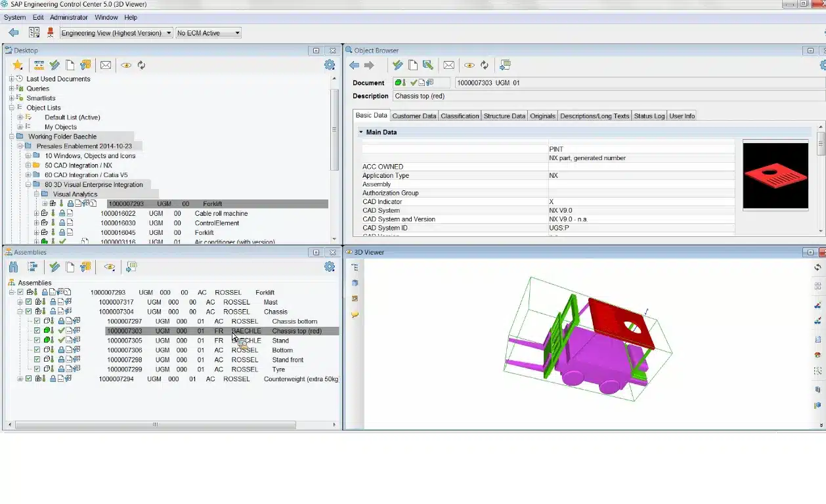Viewport: 826px width, 504px height.
Task: Open Descriptions/Long Texts tab
Action: tap(594, 116)
